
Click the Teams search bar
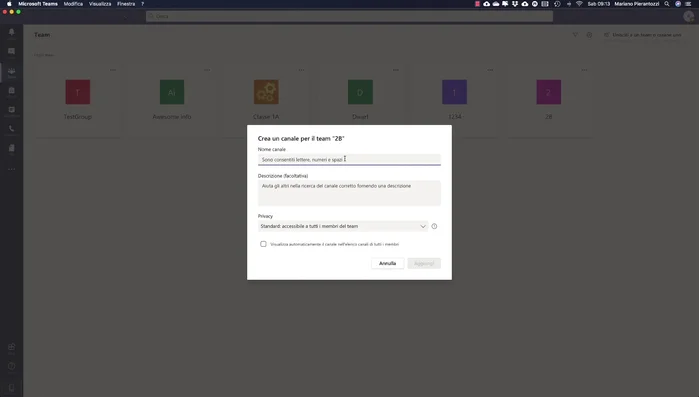click(349, 16)
